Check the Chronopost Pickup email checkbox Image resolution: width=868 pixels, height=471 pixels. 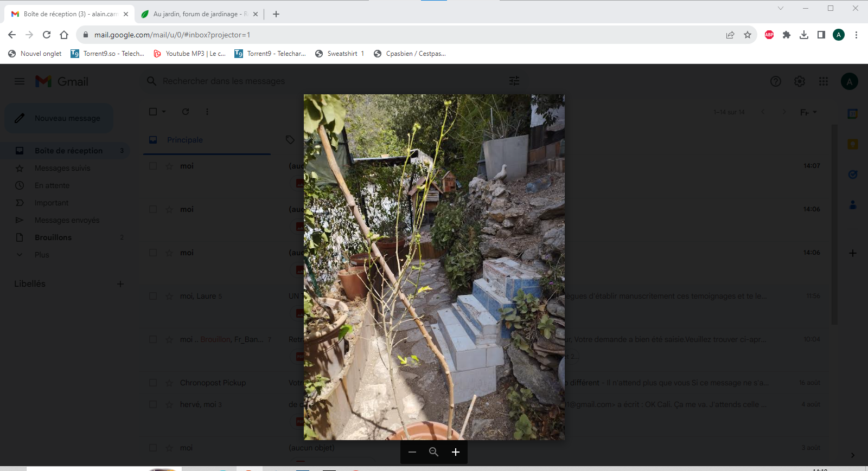pos(153,383)
